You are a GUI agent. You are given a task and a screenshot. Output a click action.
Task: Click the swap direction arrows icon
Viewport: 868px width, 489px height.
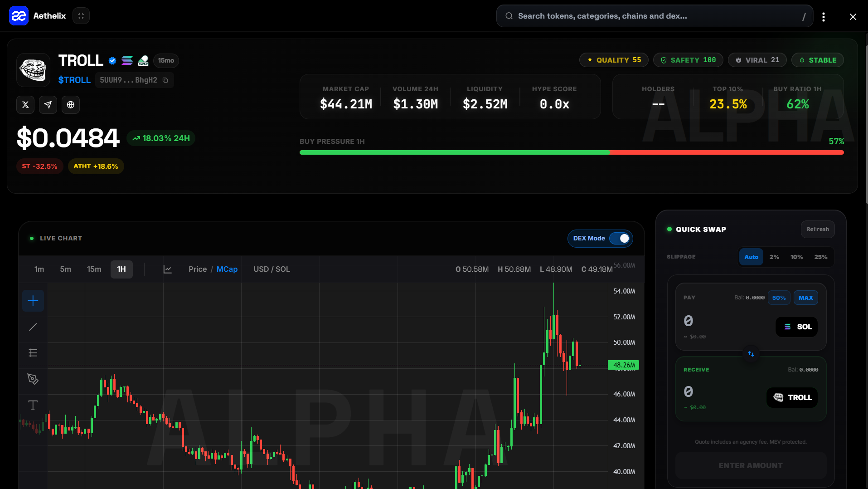(x=751, y=354)
